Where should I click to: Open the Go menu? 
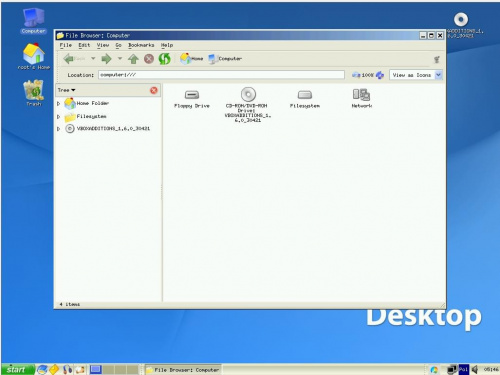coord(118,45)
